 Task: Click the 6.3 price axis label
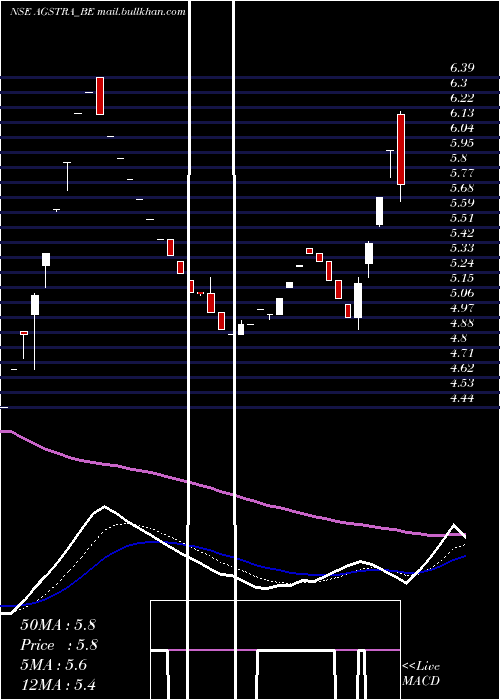coord(458,83)
